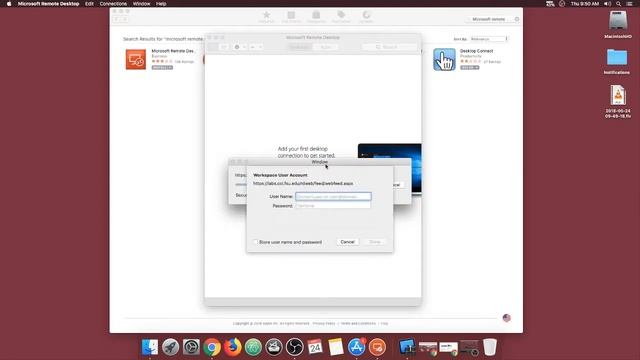Open the Microsoft Remote Desktop app menu
Image resolution: width=640 pixels, height=360 pixels.
(48, 4)
